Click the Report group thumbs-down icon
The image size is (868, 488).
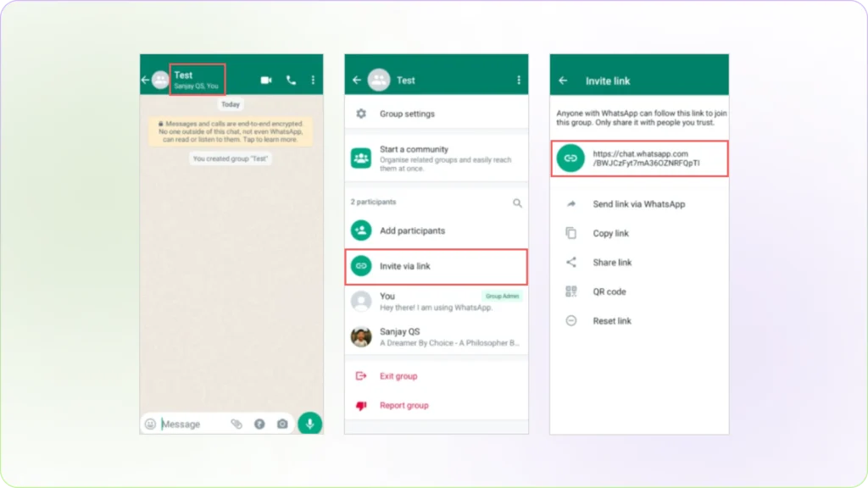tap(361, 406)
